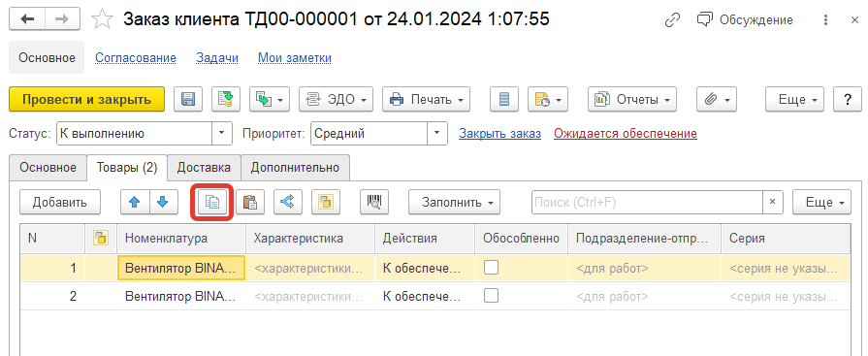This screenshot has width=868, height=356.
Task: Open the paperclip attachments dropdown
Action: [717, 100]
